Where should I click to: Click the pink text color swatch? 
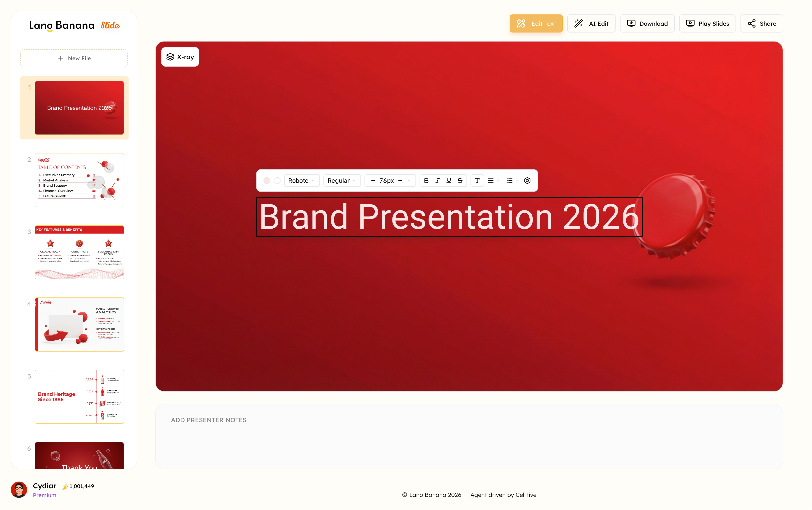[x=267, y=181]
